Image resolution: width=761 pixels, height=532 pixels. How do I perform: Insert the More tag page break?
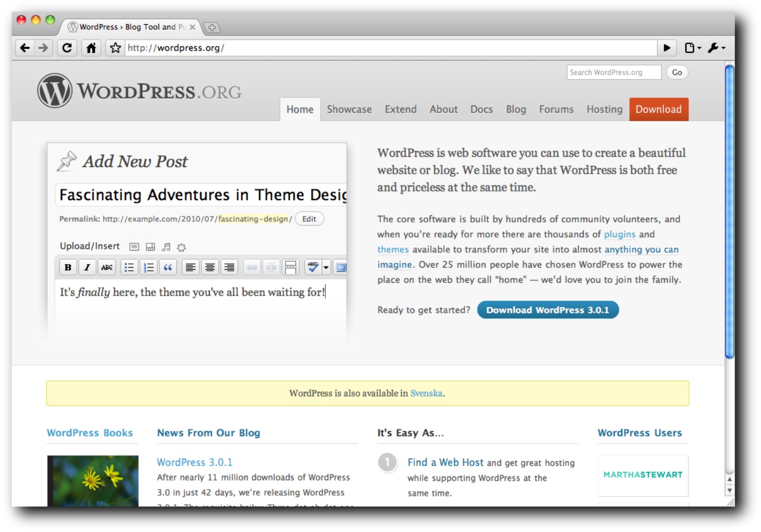pyautogui.click(x=290, y=267)
